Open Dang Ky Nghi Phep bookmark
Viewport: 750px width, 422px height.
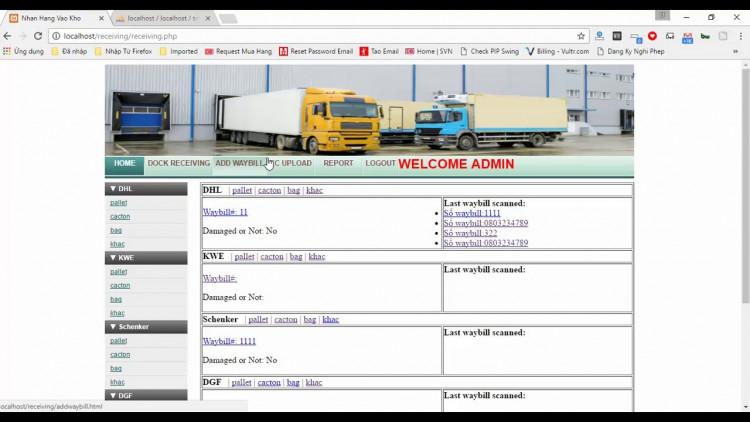click(630, 51)
